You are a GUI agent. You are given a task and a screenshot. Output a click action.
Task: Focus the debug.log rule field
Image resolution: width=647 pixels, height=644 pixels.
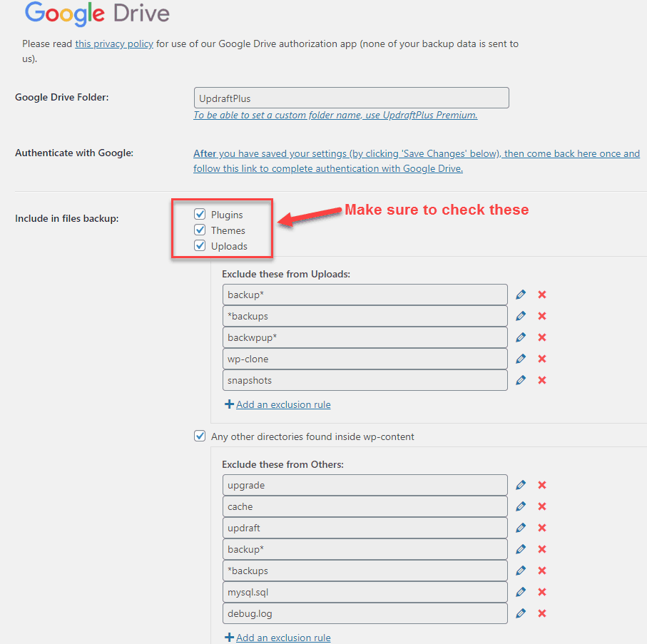tap(365, 614)
